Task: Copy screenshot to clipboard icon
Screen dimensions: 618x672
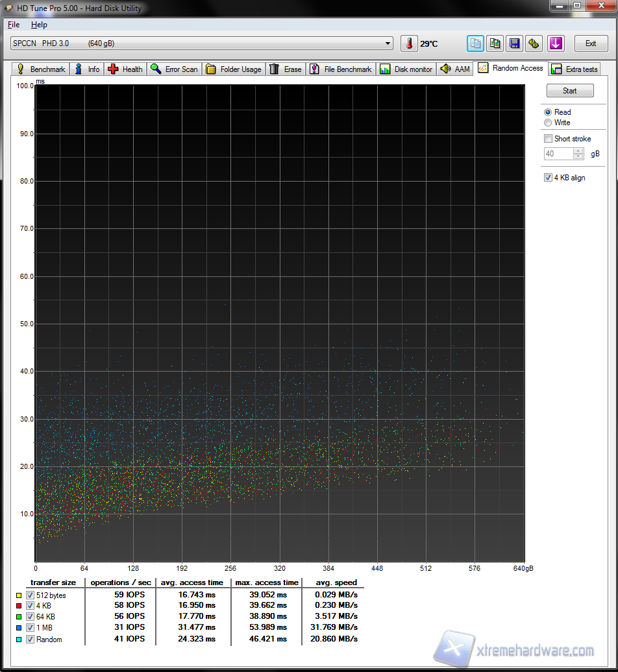Action: pyautogui.click(x=495, y=43)
